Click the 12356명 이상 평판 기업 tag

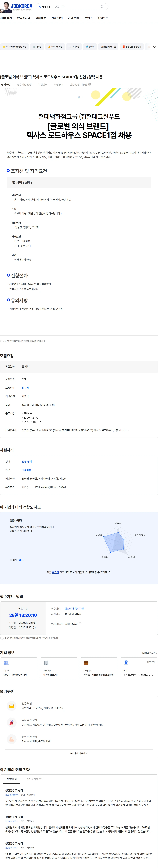tap(14, 47)
